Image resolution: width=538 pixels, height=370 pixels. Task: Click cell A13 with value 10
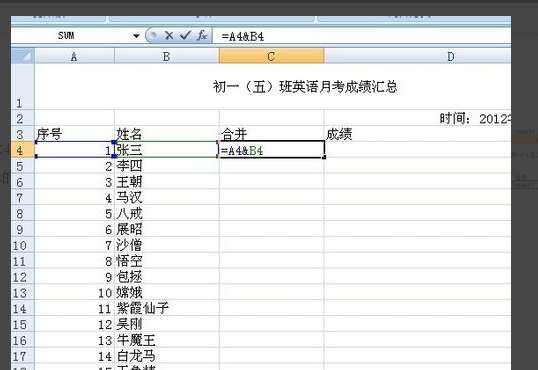[74, 292]
